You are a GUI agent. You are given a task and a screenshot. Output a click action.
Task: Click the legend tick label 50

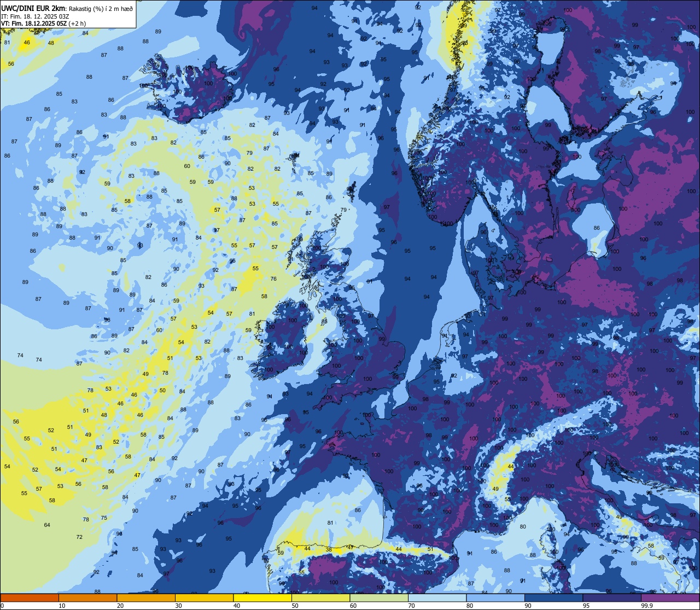(295, 606)
